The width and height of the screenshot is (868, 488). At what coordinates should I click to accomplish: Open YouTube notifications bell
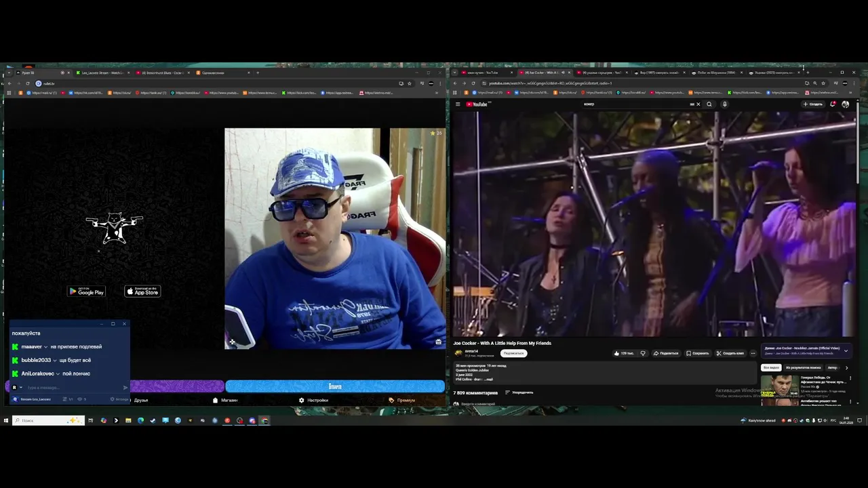(833, 104)
